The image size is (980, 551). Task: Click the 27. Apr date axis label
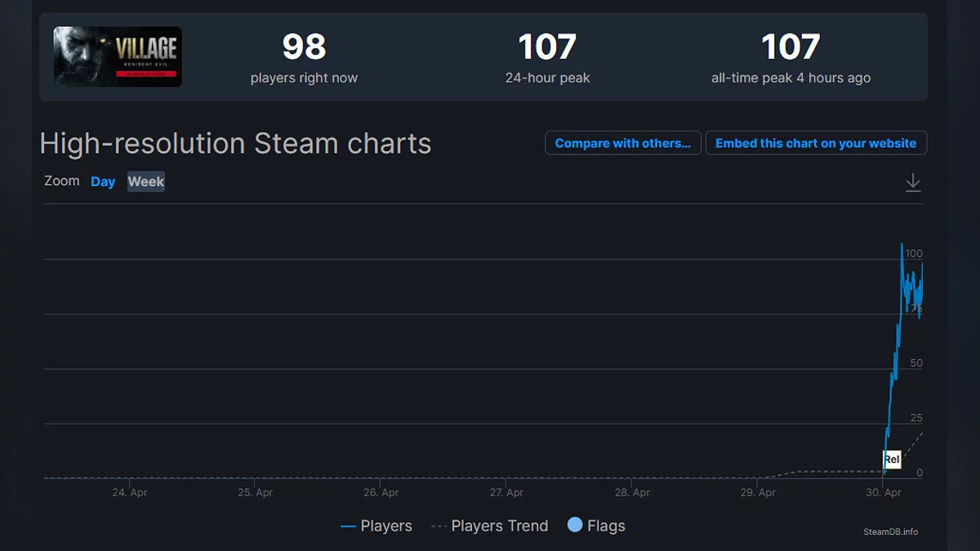tap(506, 492)
